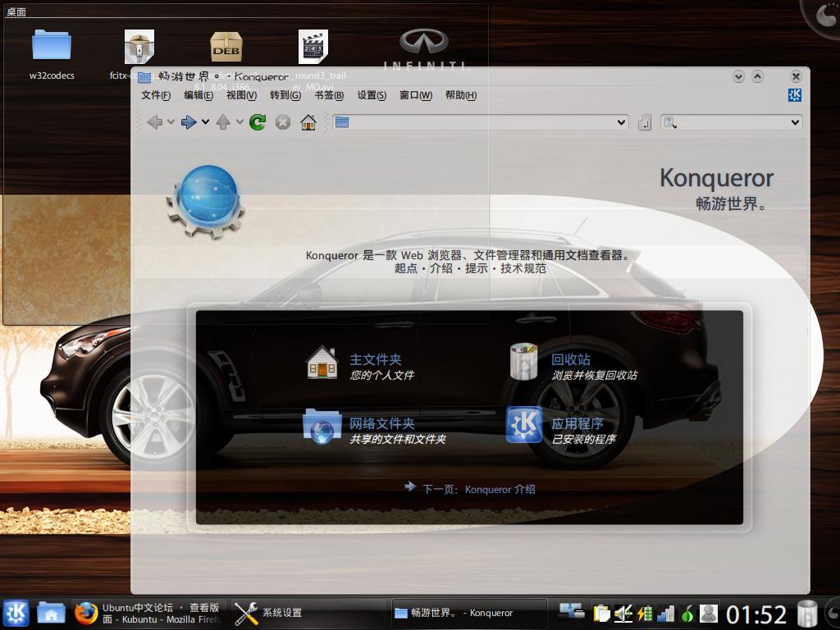The image size is (840, 630).
Task: Open the volume mixer tray icon
Action: pos(623,613)
